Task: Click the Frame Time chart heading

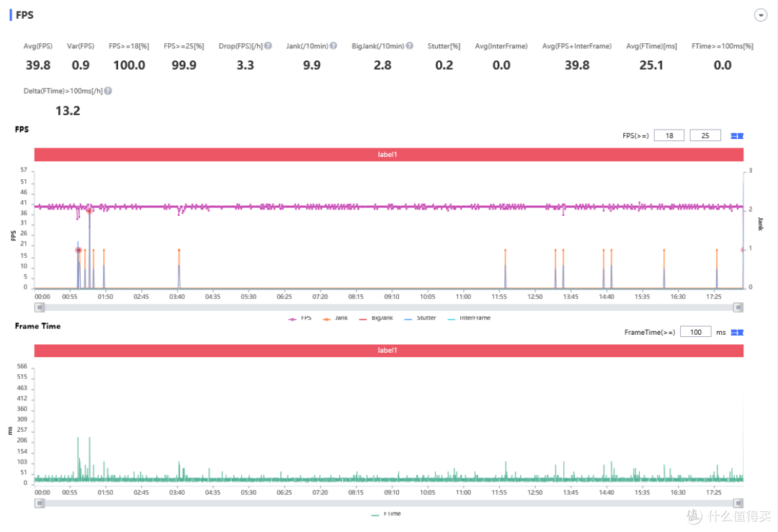Action: 37,325
